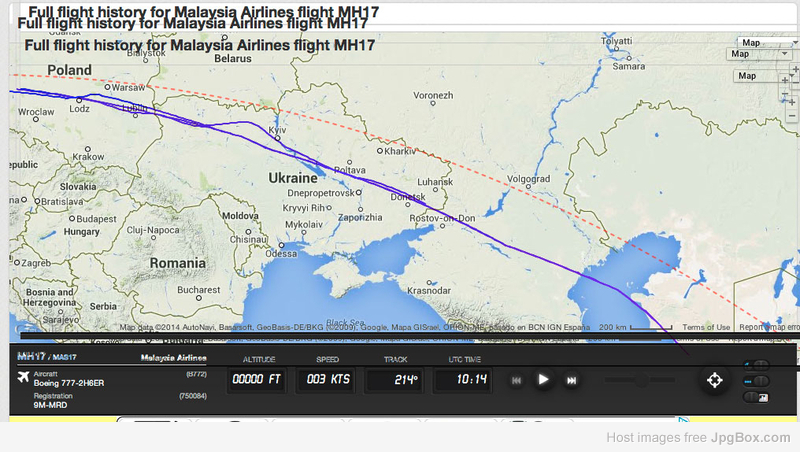Click the center-on-aircraft crosshair icon

tap(714, 380)
